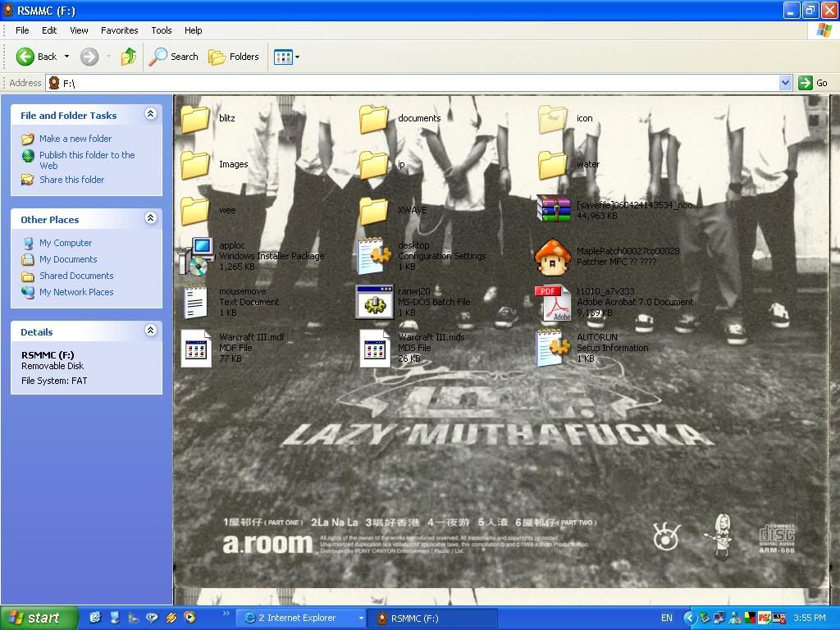Screen dimensions: 840x630
Task: Open the Search toolbar button
Action: (173, 57)
